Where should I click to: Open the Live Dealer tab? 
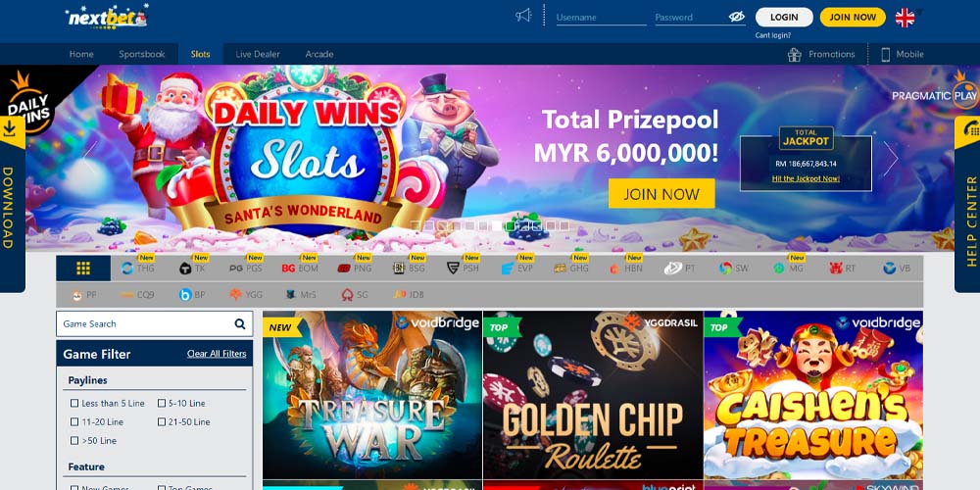pyautogui.click(x=258, y=54)
